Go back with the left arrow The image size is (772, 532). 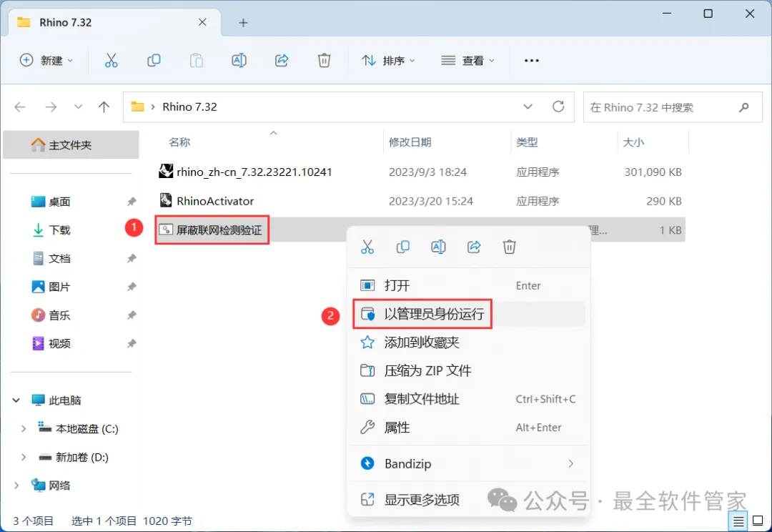[x=20, y=107]
